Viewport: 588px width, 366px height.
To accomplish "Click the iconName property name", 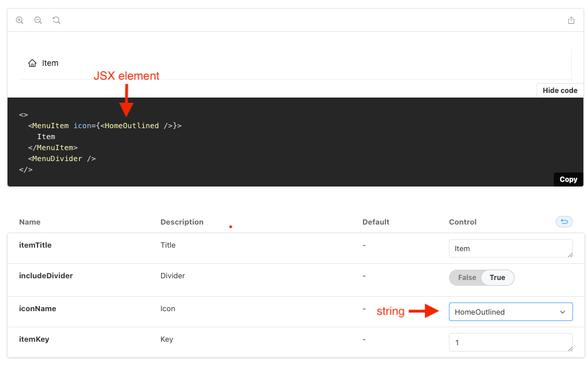I will tap(38, 309).
